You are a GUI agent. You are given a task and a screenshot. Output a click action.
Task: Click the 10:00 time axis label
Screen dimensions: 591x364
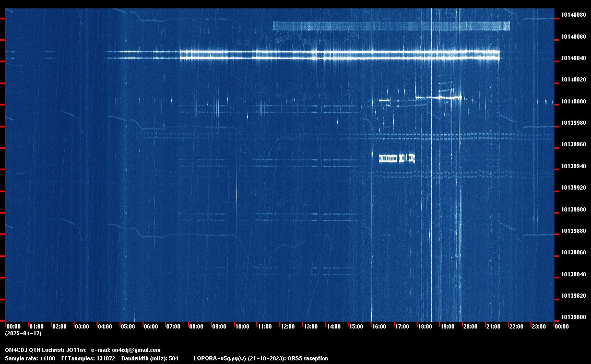pos(242,326)
